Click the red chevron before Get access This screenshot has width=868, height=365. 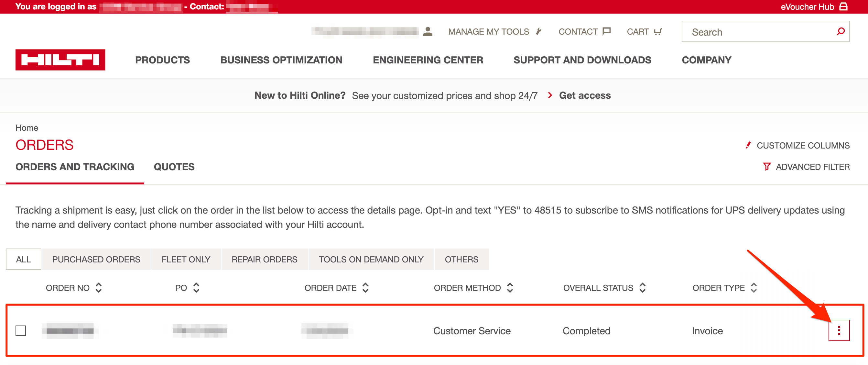(x=550, y=95)
